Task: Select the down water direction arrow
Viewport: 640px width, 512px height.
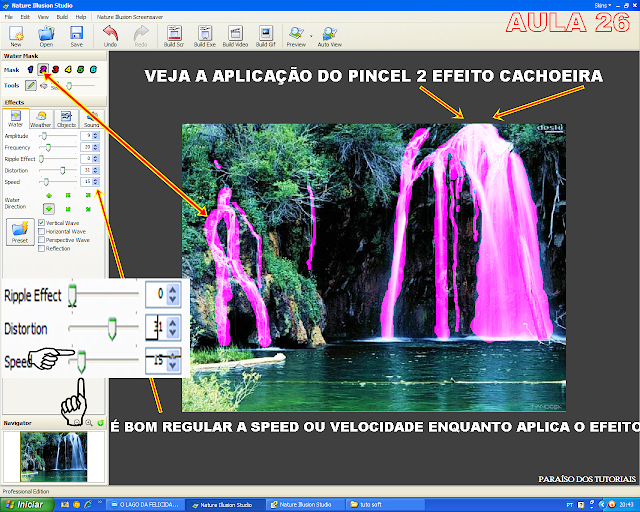Action: click(49, 209)
